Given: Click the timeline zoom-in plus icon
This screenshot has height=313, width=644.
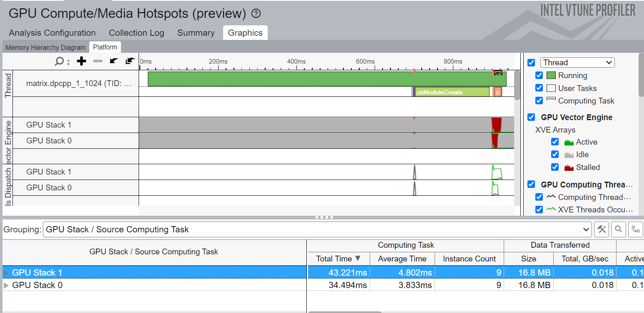Looking at the screenshot, I should [82, 62].
